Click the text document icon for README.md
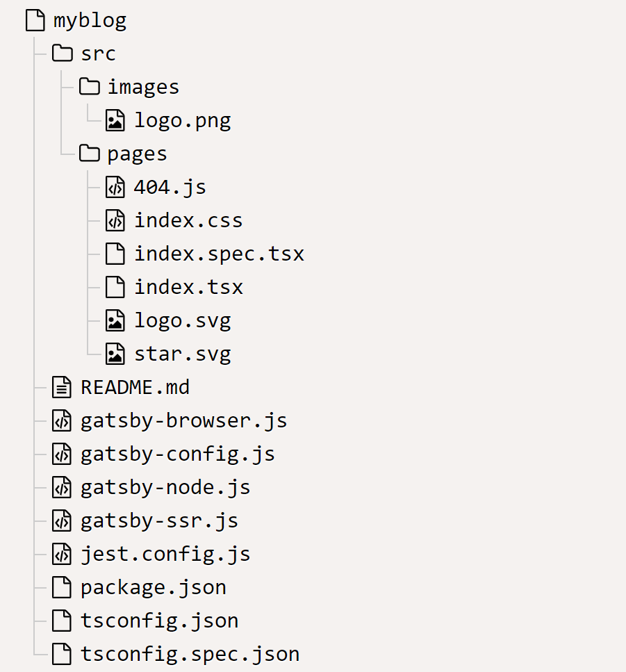Viewport: 626px width, 672px height. point(62,387)
